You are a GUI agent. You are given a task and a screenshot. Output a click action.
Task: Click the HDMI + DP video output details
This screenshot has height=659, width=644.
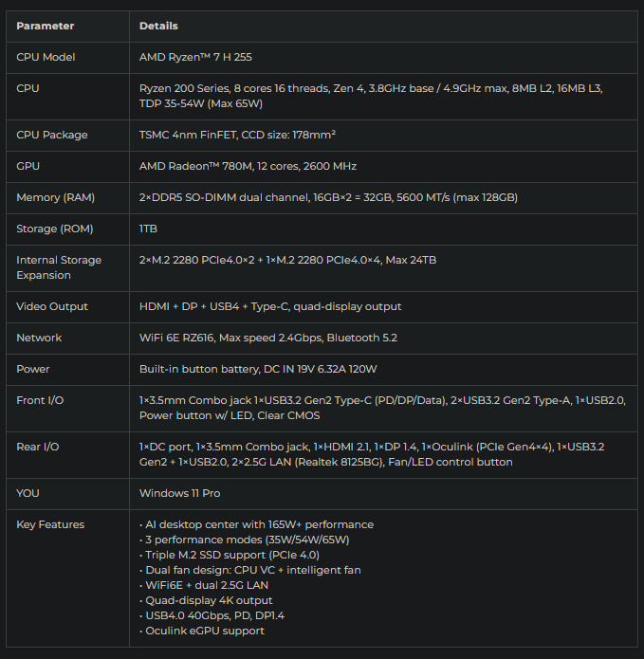pos(270,306)
